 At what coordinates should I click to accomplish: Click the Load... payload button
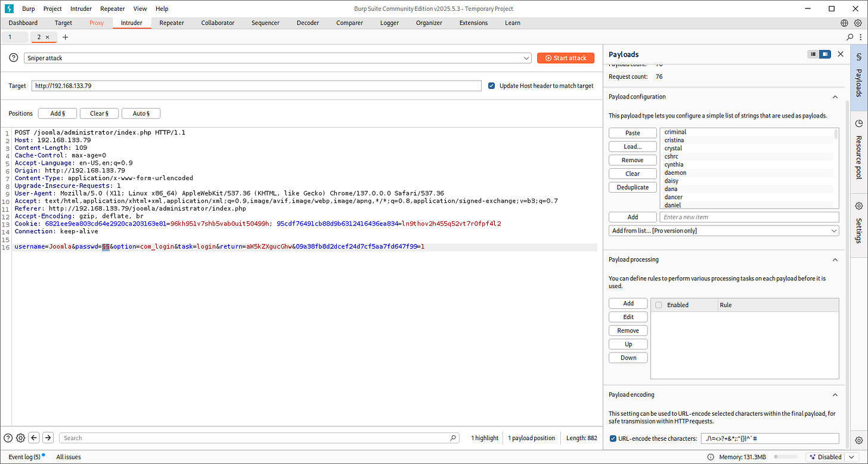click(633, 147)
